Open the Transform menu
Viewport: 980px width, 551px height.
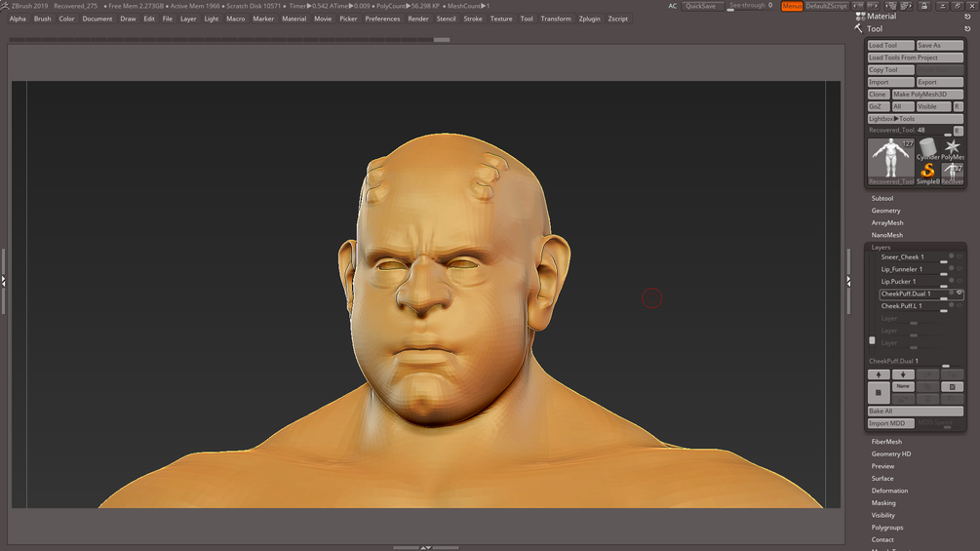pos(556,19)
